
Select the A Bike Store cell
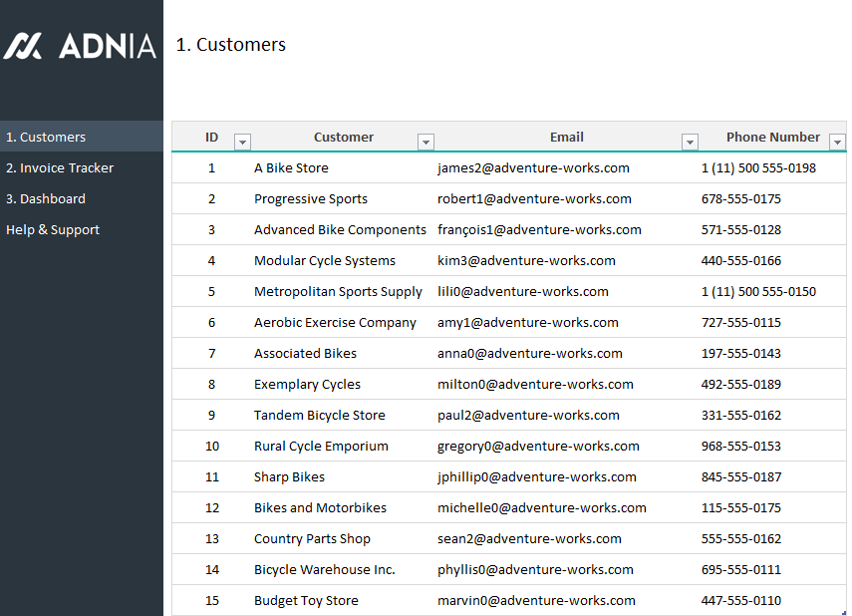291,167
